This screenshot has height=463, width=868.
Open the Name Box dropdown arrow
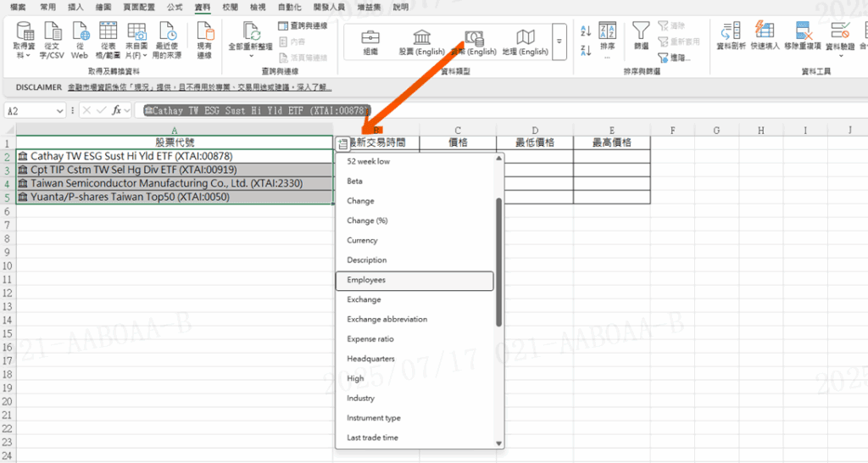click(x=60, y=110)
